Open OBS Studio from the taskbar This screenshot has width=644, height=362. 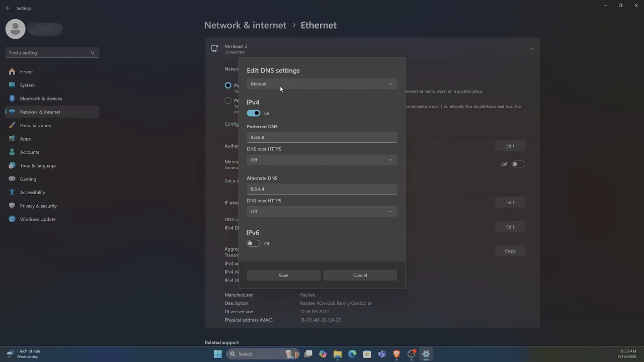tap(411, 354)
